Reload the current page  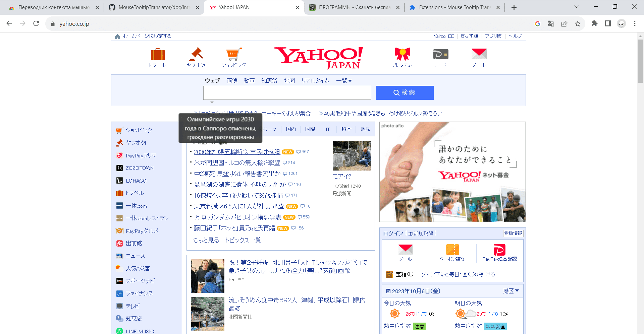pyautogui.click(x=36, y=23)
